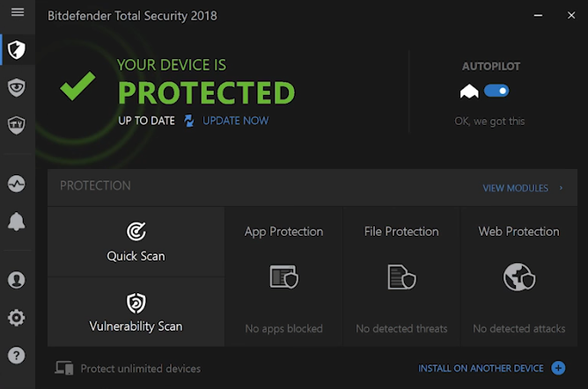This screenshot has width=588, height=389.
Task: Open the Account user icon
Action: click(x=16, y=281)
